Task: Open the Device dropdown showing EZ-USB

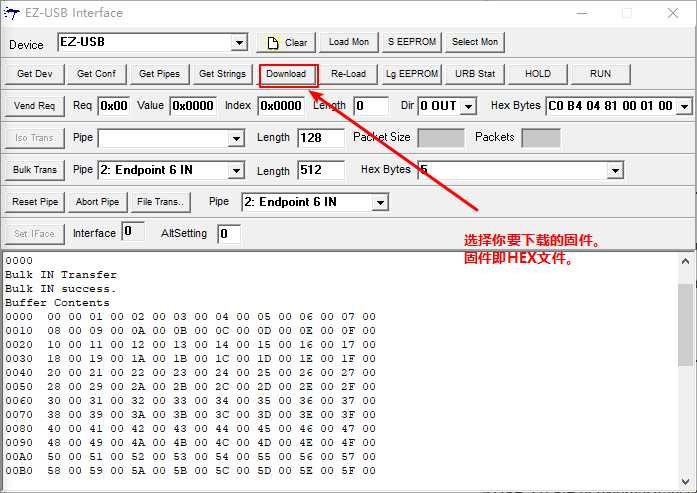Action: (x=239, y=43)
